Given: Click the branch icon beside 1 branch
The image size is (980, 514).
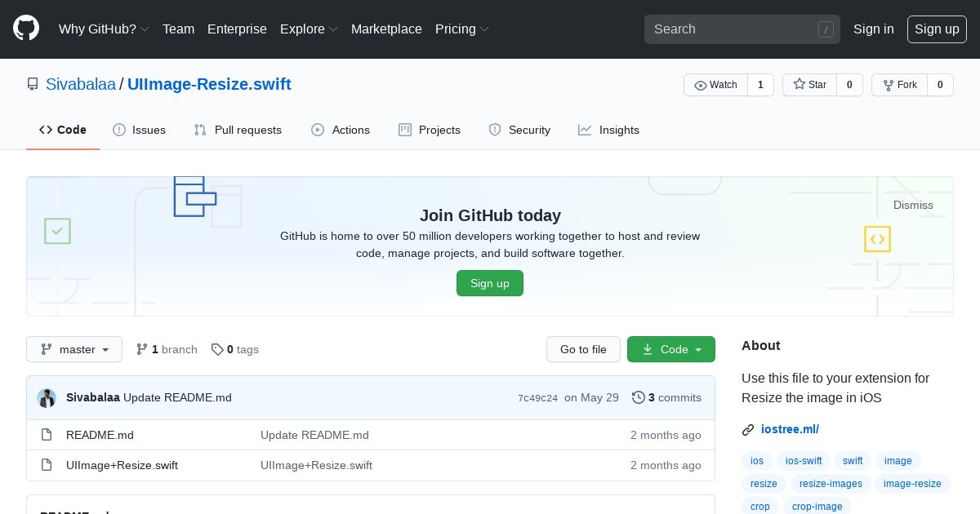Looking at the screenshot, I should (142, 349).
